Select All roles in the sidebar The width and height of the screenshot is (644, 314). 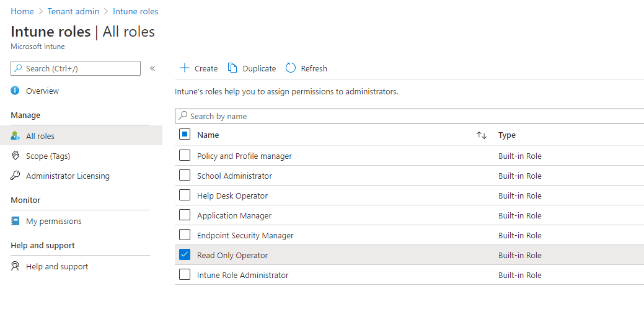point(81,136)
